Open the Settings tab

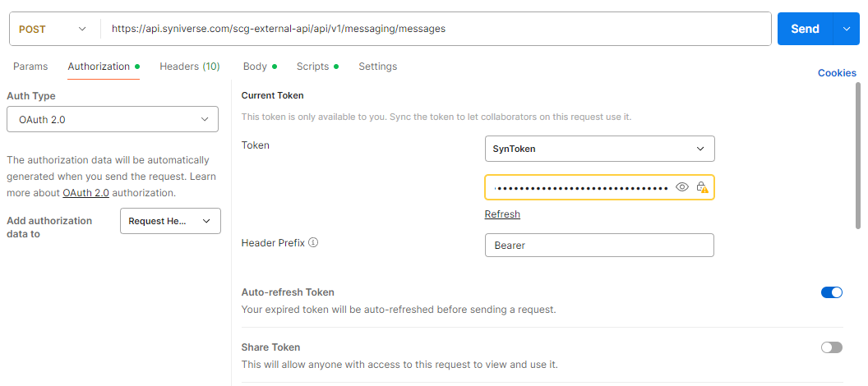click(x=377, y=67)
